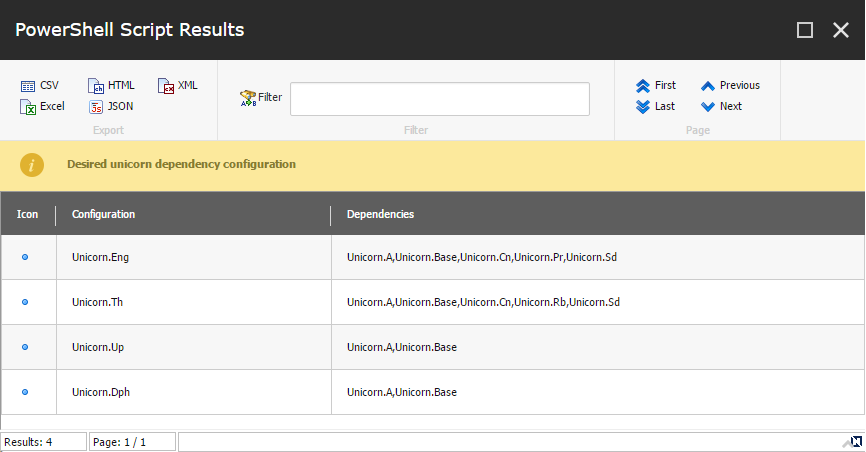Viewport: 866px width, 452px height.
Task: Click the Filter icon button
Action: [261, 98]
